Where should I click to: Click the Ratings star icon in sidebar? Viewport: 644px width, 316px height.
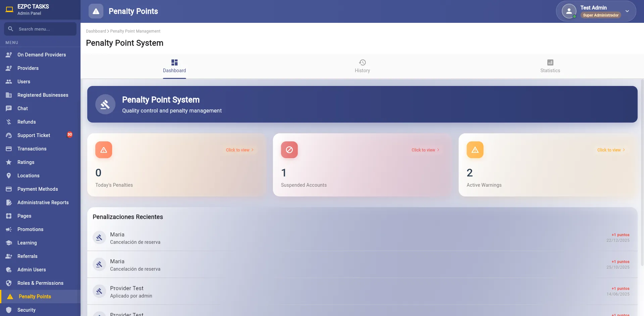[x=9, y=162]
